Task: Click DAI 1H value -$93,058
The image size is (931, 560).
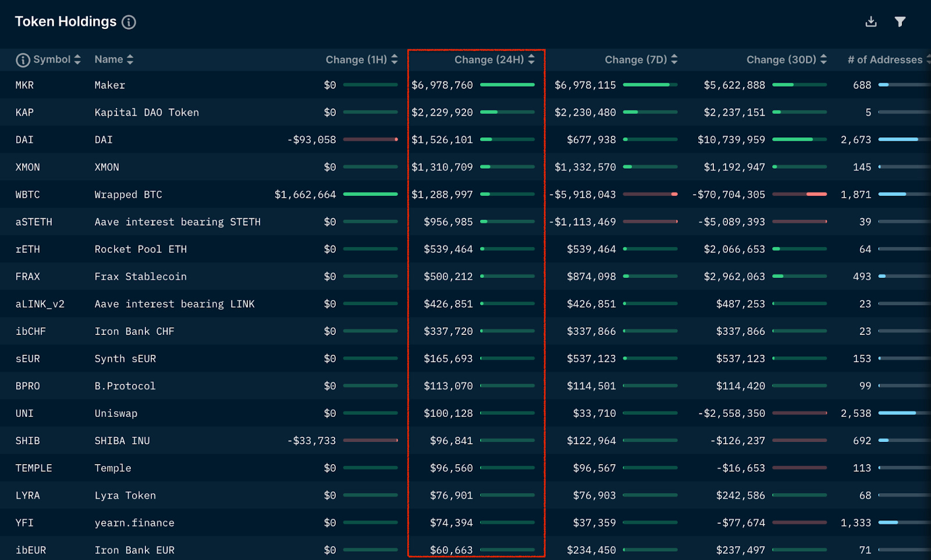Action: point(312,140)
